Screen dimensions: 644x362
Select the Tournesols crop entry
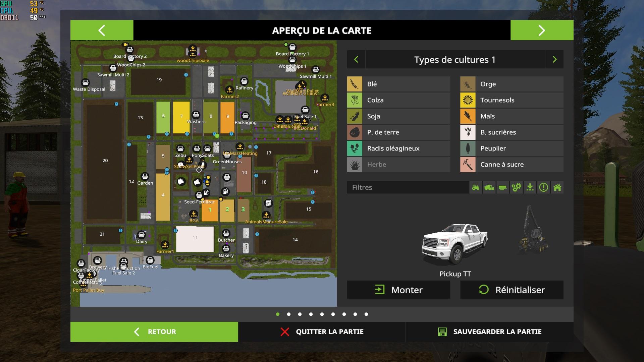tap(512, 100)
